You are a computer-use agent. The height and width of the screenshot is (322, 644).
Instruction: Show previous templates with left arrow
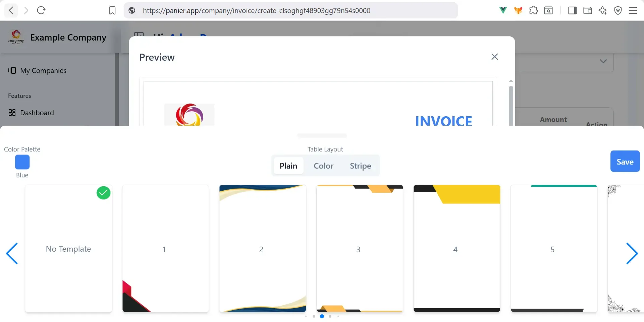click(12, 253)
